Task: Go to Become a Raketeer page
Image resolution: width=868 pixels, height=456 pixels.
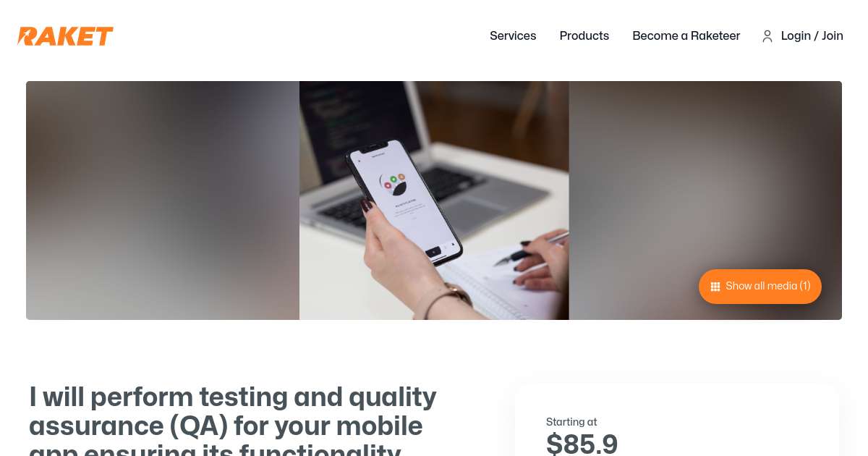Action: pos(686,35)
